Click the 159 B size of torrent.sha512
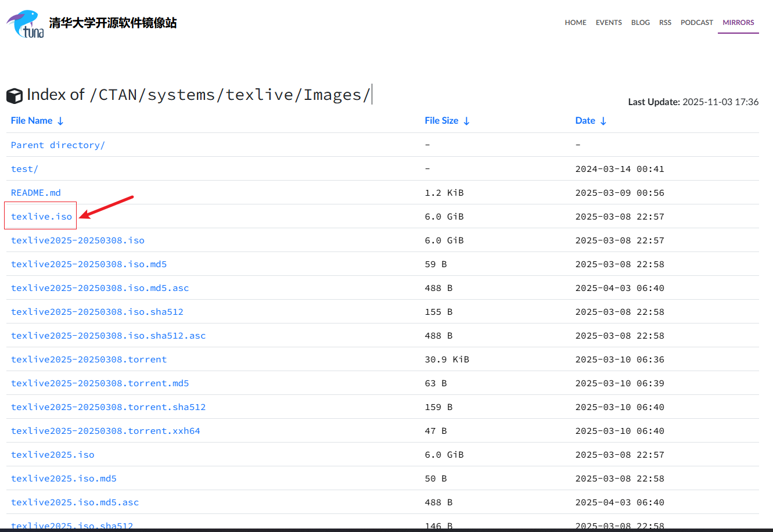 pyautogui.click(x=438, y=407)
